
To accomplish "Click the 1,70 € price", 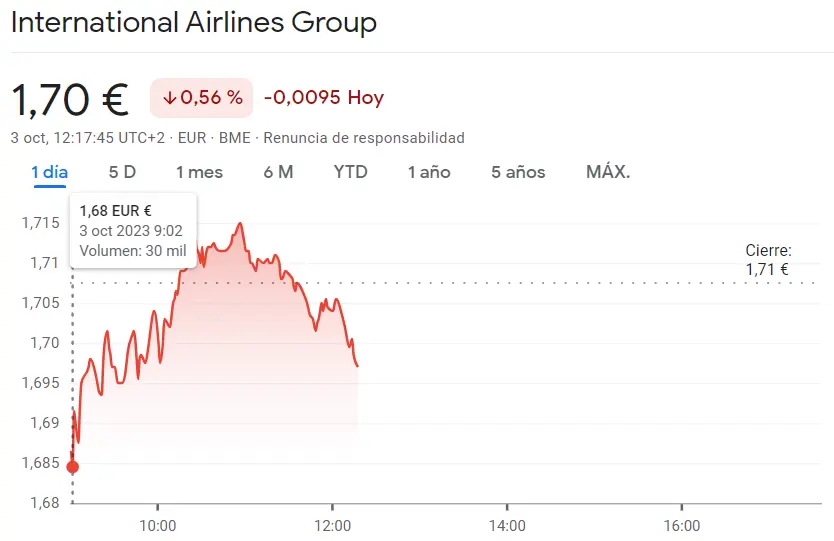I will [x=69, y=98].
